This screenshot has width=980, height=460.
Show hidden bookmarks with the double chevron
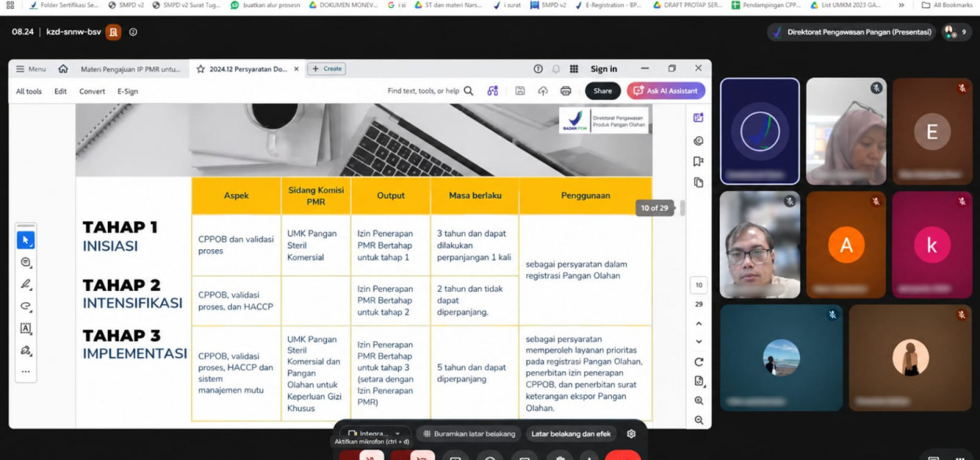pos(901,5)
